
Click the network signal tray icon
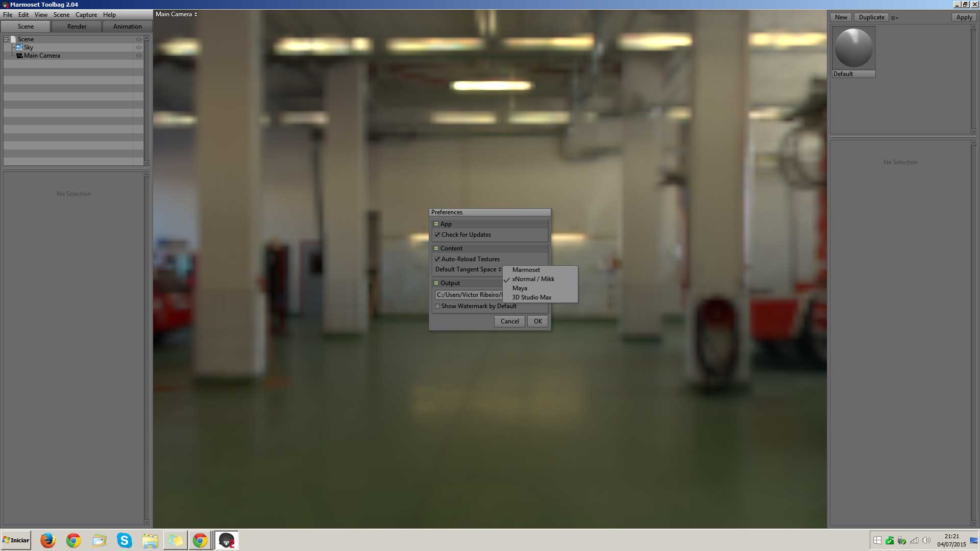(914, 540)
